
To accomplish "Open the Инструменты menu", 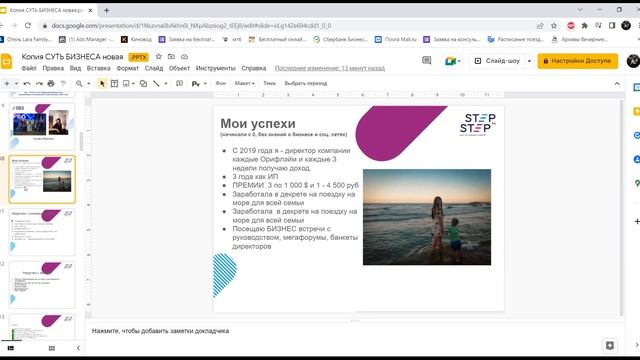I will click(216, 68).
